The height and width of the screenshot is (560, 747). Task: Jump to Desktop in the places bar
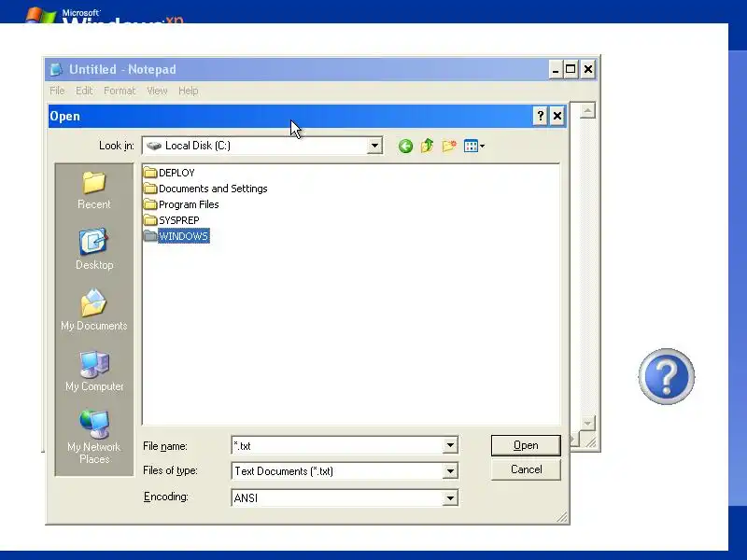(94, 249)
